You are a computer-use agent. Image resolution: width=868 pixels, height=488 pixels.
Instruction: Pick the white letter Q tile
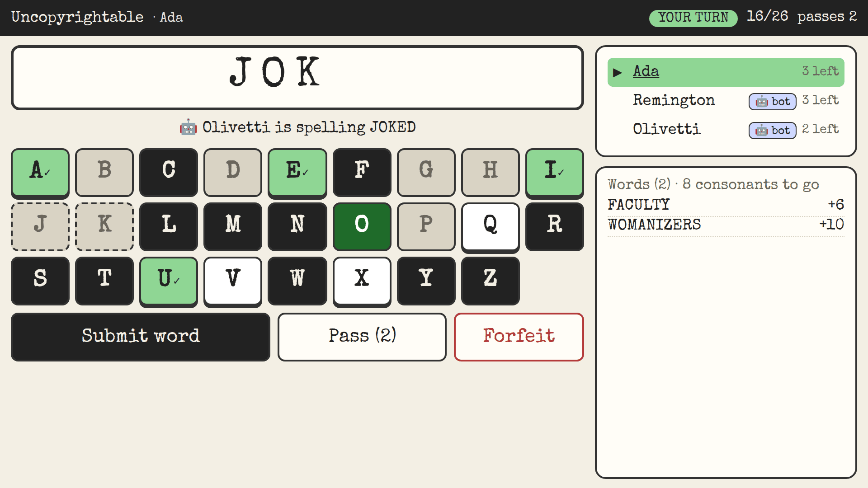pos(491,227)
